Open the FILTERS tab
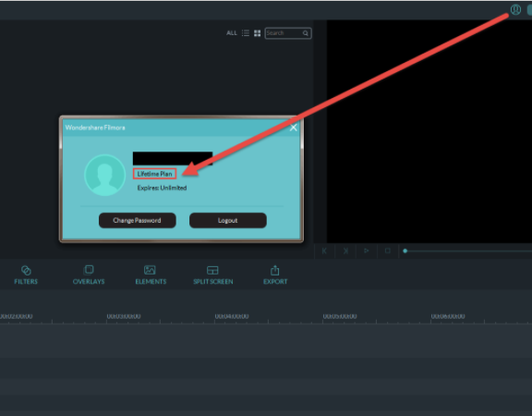532x416 pixels. (26, 275)
